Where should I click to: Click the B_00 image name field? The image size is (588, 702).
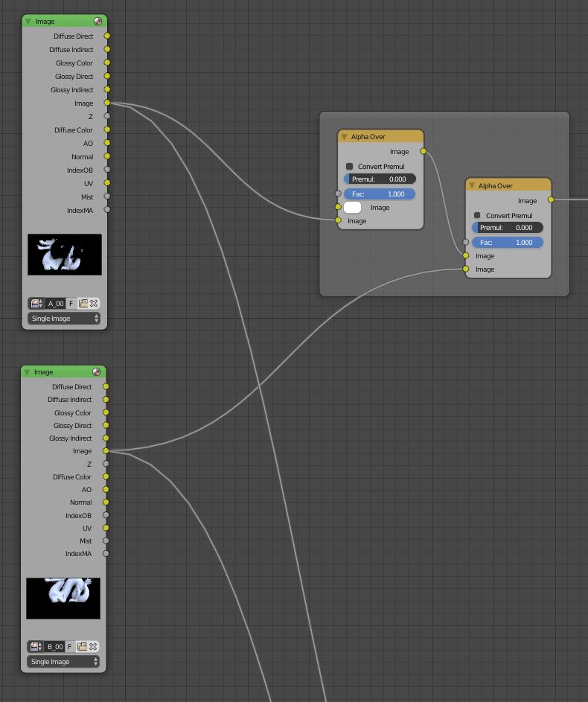point(54,646)
